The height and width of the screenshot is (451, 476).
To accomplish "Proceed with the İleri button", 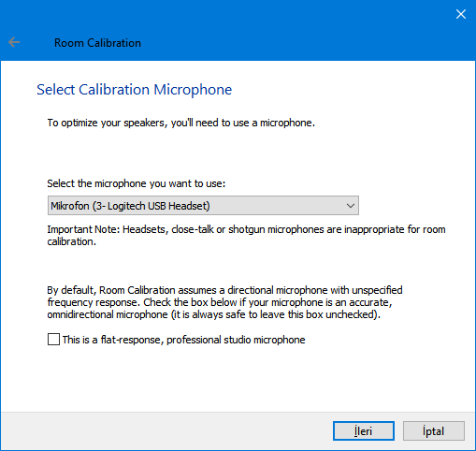I will tap(364, 431).
